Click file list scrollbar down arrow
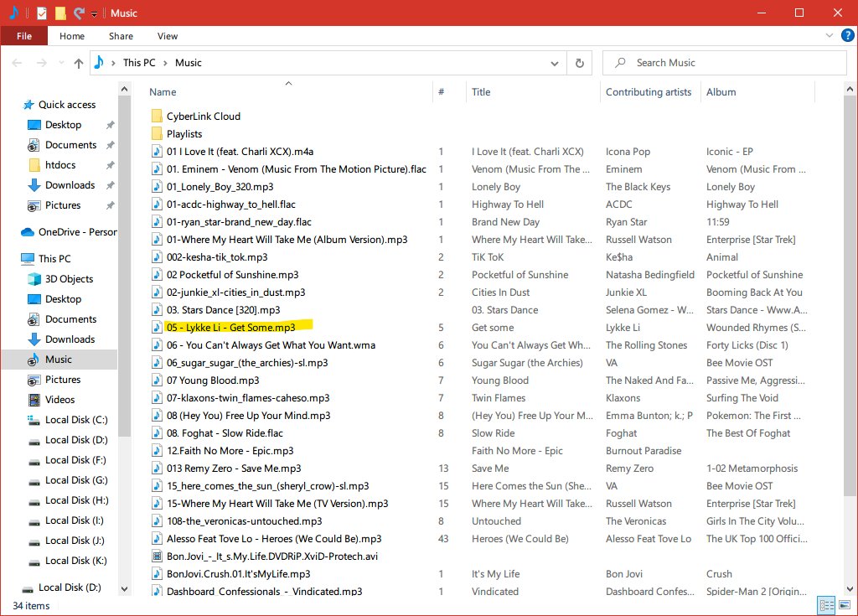Image resolution: width=858 pixels, height=616 pixels. (850, 589)
